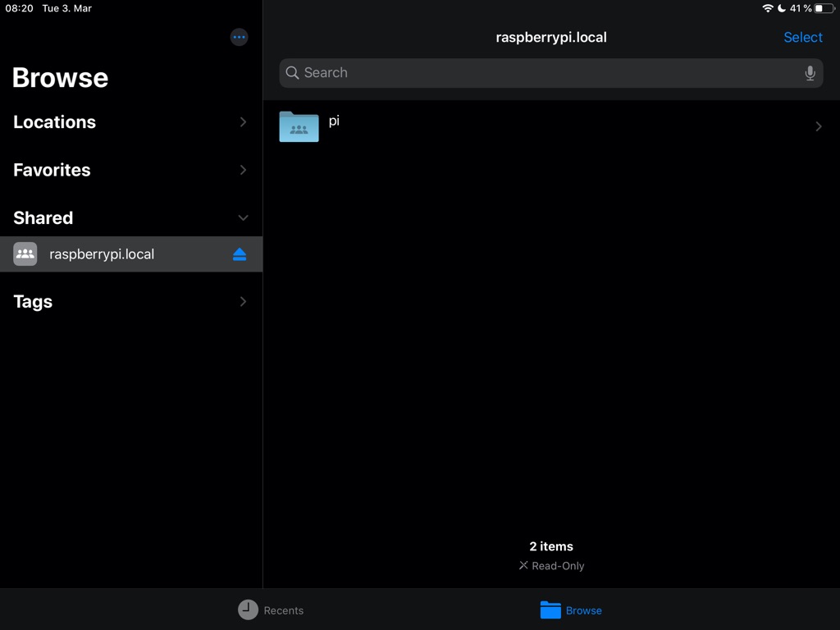Switch to the Recents tab
840x630 pixels.
click(271, 609)
